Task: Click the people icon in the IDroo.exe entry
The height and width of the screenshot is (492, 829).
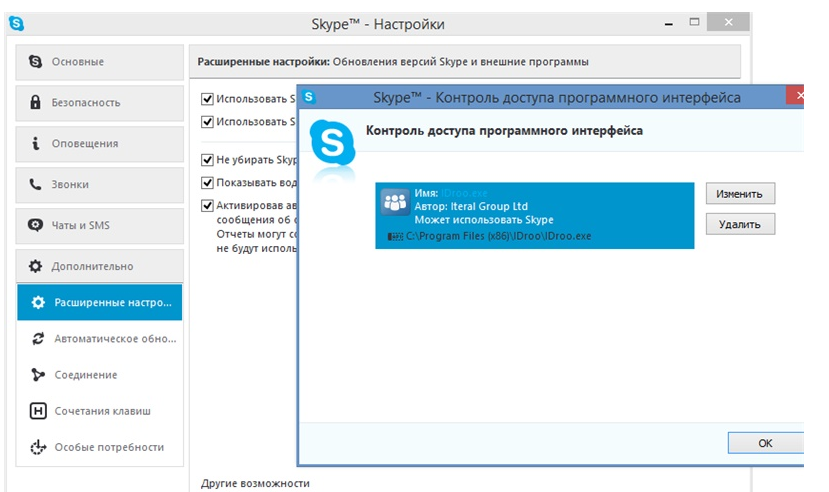Action: [395, 202]
